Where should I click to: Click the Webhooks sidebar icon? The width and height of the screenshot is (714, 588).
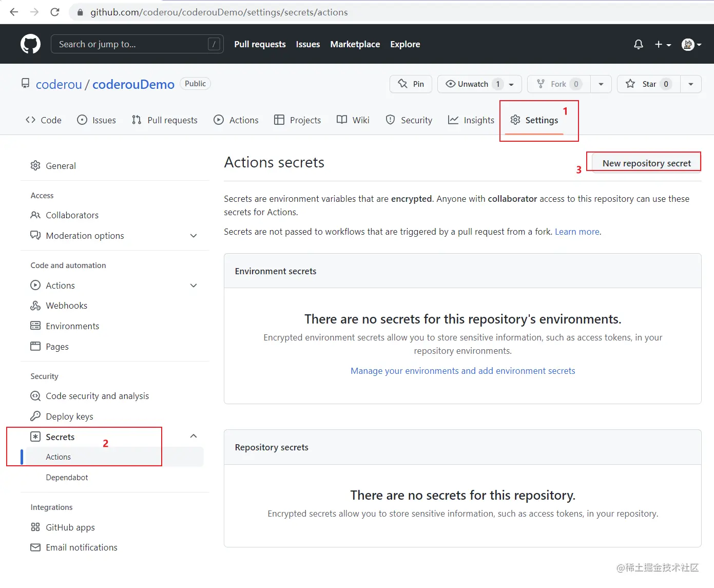35,306
